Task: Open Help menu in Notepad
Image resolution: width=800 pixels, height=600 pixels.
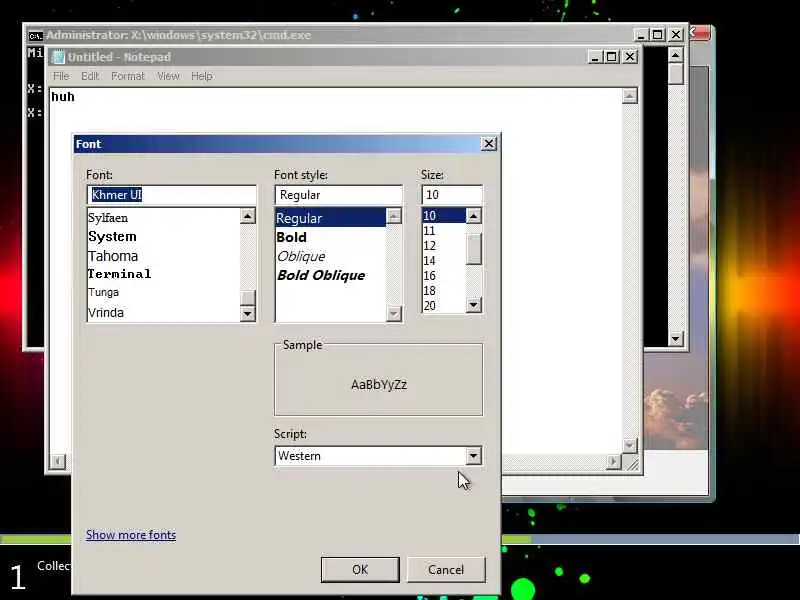Action: tap(202, 76)
